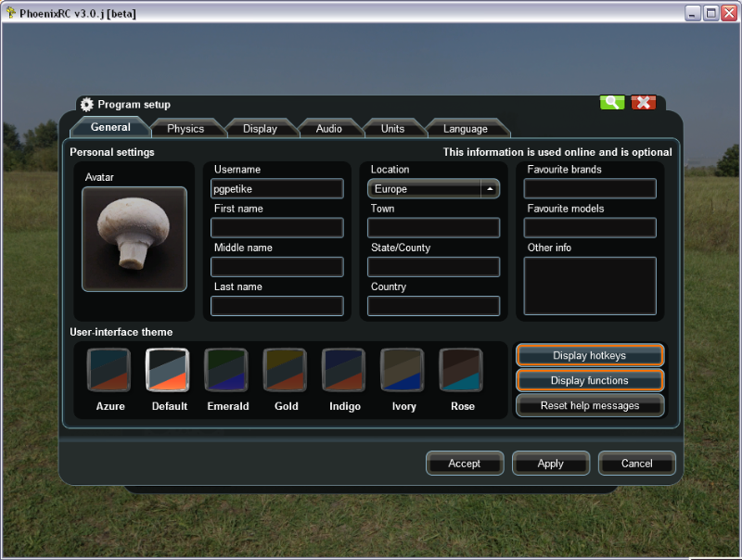Pick the Gold theme swatch

coord(285,370)
